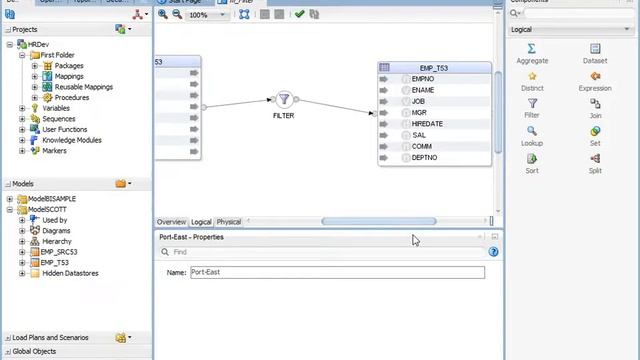Screen dimensions: 640x360
Task: Switch to the Overview tab
Action: [x=171, y=222]
